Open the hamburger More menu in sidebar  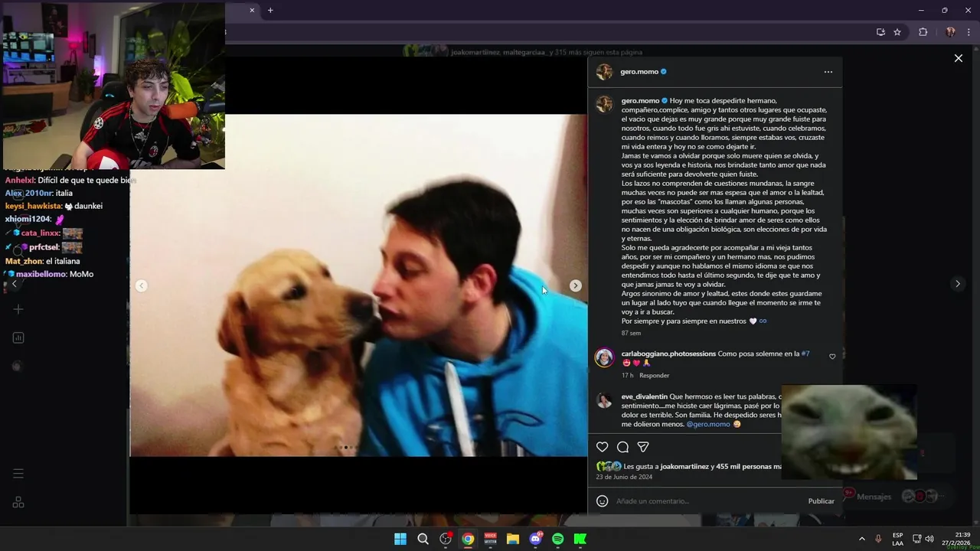(18, 474)
